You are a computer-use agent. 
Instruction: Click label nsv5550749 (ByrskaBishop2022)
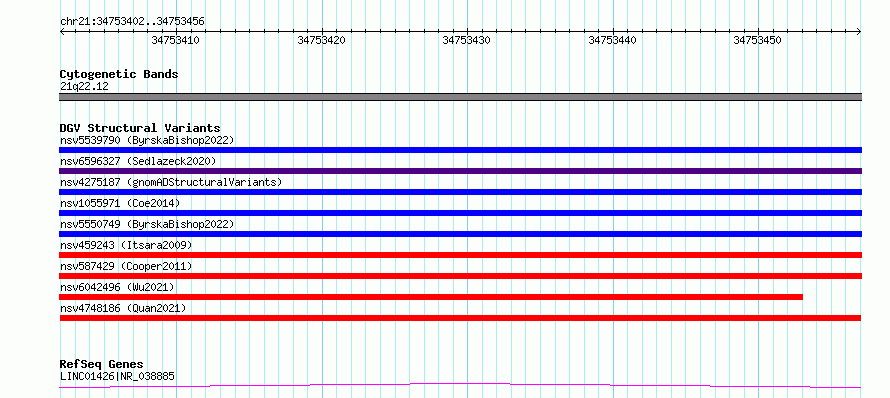pyautogui.click(x=147, y=224)
